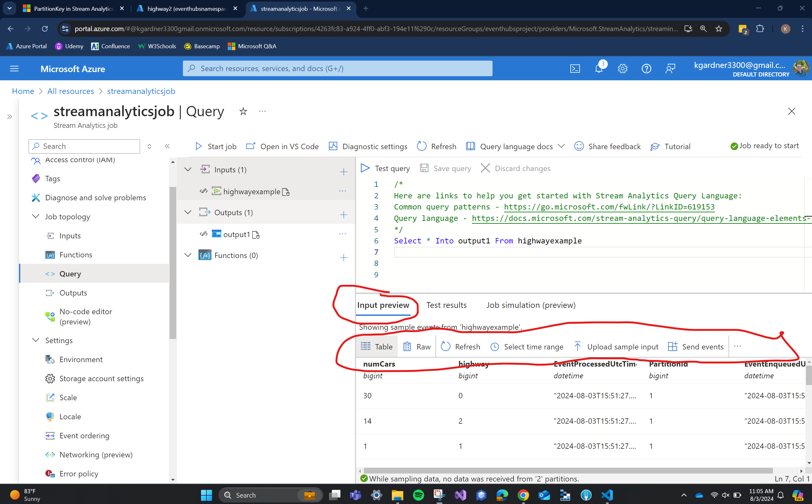812x504 pixels.
Task: Open output1 more options ellipsis
Action: [x=342, y=234]
